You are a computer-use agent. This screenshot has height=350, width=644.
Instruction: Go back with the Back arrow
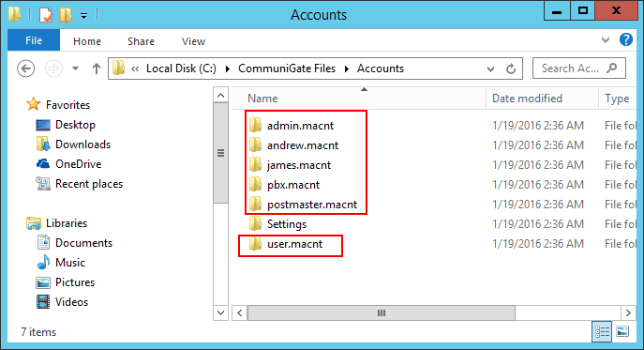click(x=26, y=68)
